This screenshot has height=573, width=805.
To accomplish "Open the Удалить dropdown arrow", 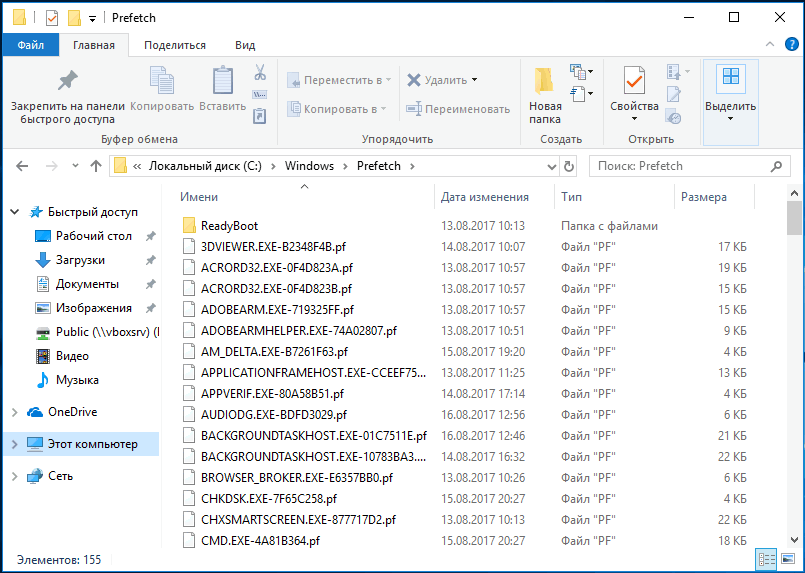I will [x=474, y=80].
